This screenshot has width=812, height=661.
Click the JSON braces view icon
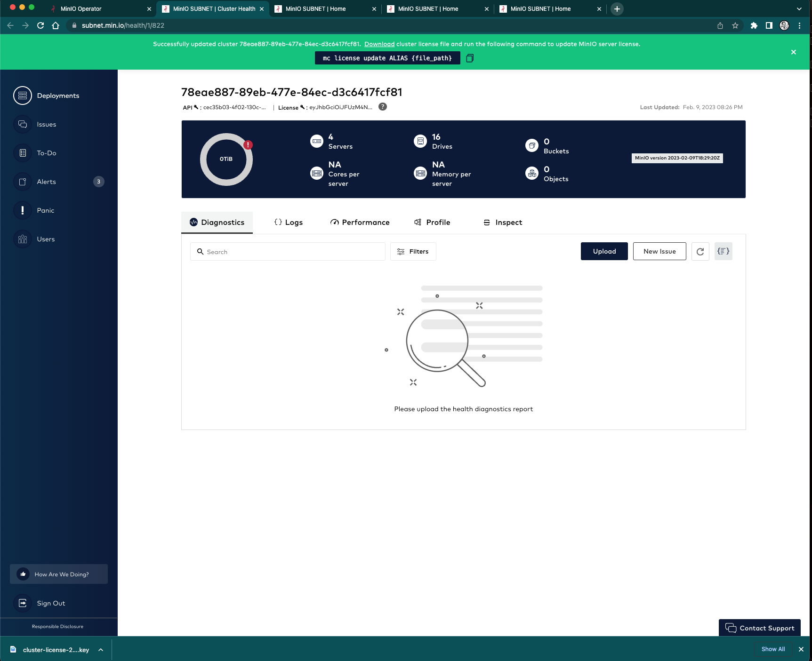pyautogui.click(x=723, y=251)
